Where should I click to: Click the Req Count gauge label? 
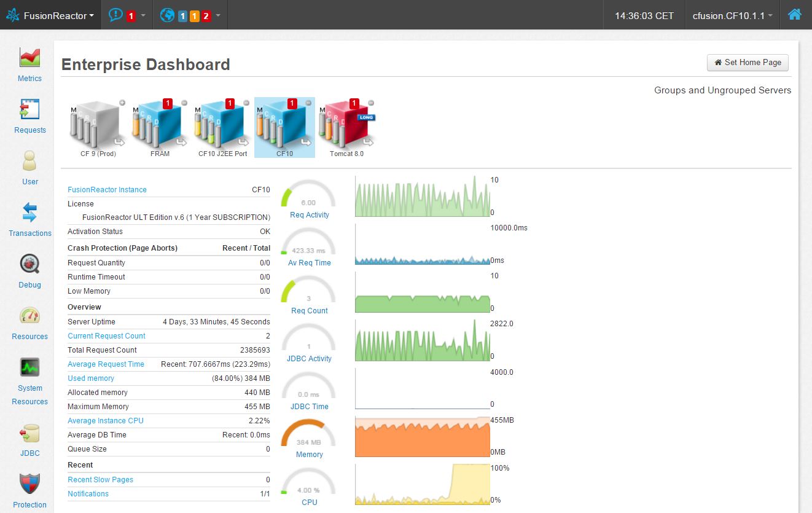[x=310, y=311]
